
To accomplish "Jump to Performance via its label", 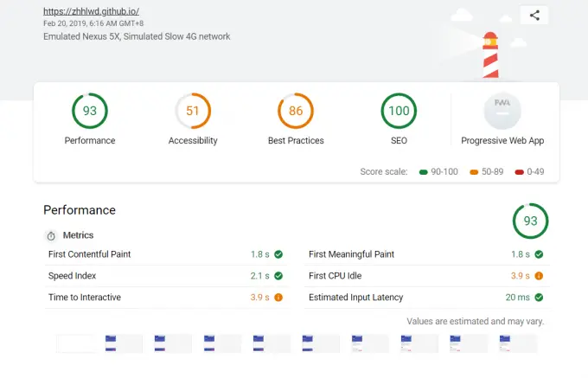I will (x=90, y=141).
